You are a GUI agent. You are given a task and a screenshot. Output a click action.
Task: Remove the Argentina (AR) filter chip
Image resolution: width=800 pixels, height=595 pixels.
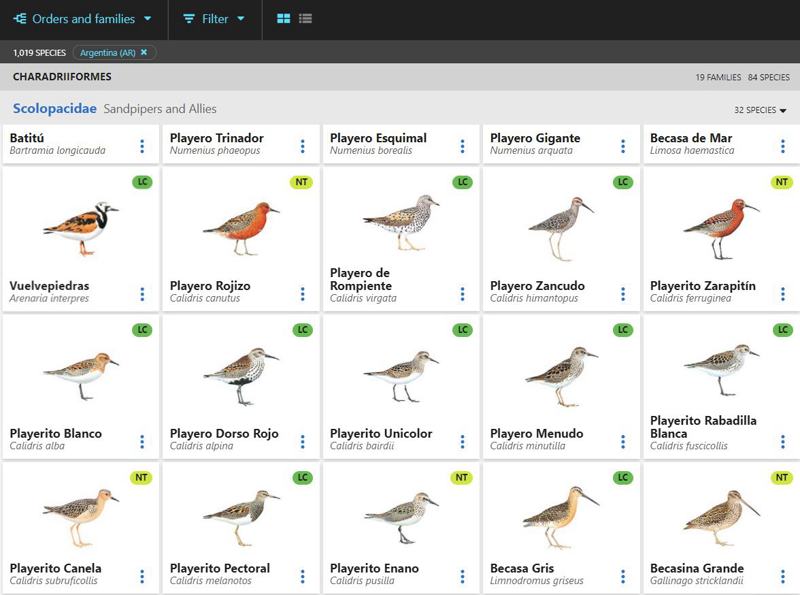click(144, 52)
